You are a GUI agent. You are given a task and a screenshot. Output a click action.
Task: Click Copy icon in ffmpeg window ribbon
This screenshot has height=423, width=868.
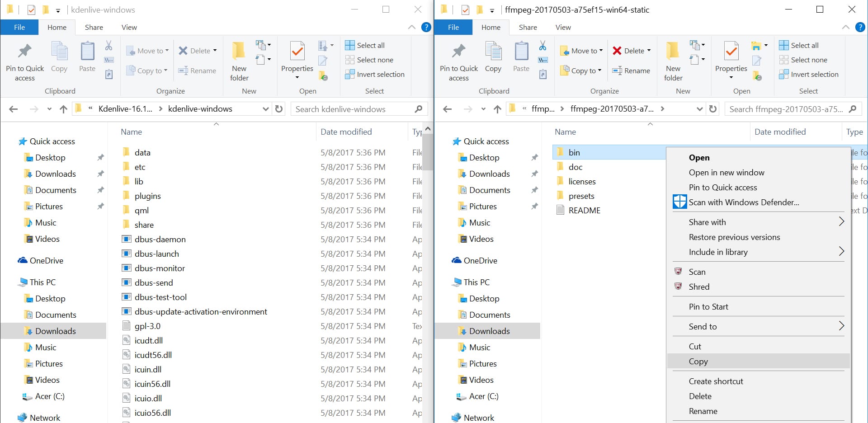tap(493, 51)
